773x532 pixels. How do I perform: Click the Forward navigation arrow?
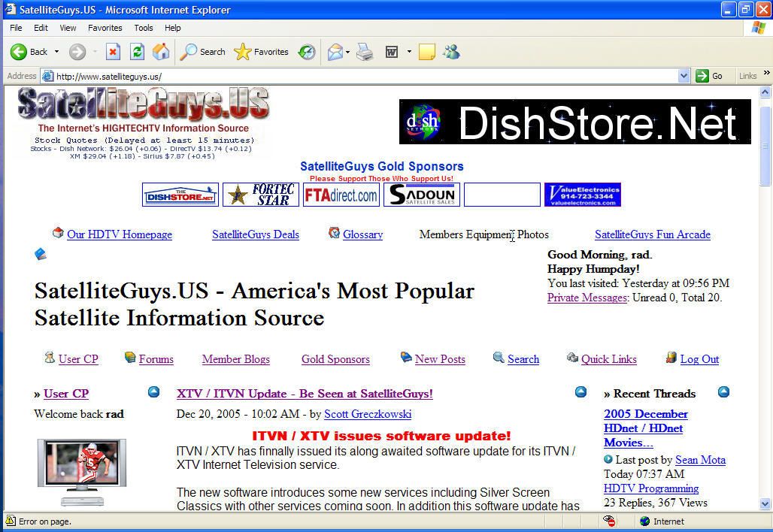(x=77, y=52)
